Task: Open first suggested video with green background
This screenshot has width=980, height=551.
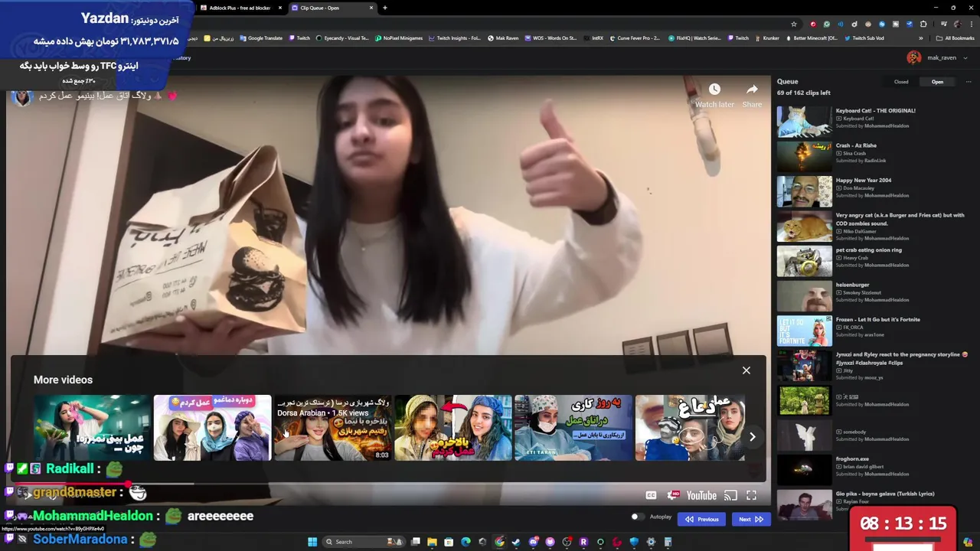Action: click(92, 428)
